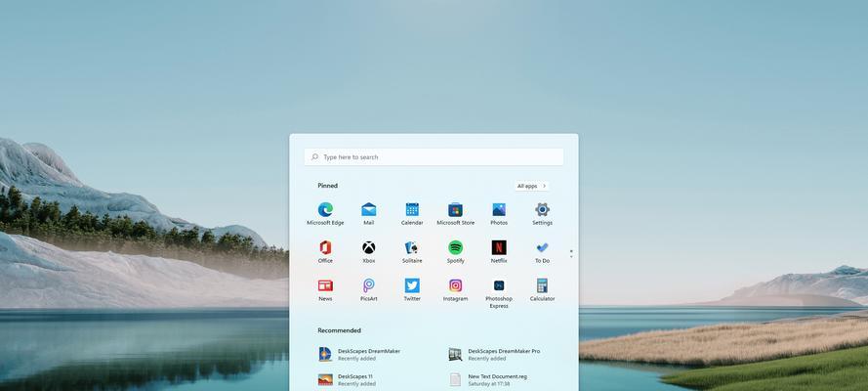
Task: Open Microsoft Edge from pinned apps
Action: pos(325,214)
